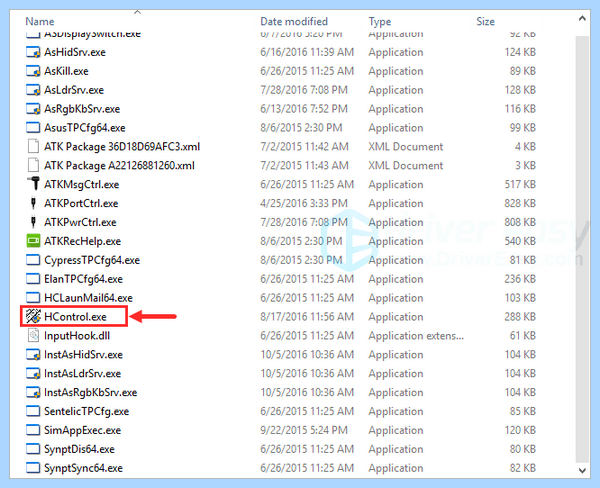Select the file name HCLaunMail64.exe
Image resolution: width=600 pixels, height=488 pixels.
88,298
